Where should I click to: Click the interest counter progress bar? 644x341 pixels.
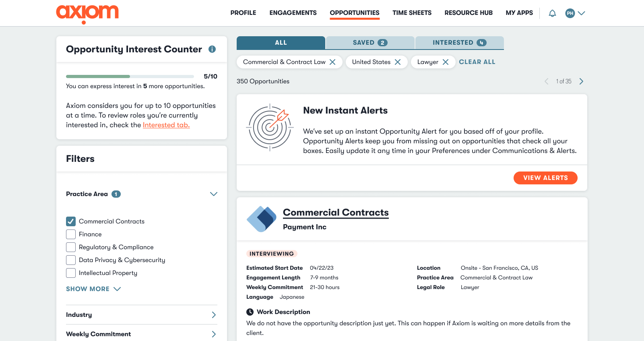[130, 76]
